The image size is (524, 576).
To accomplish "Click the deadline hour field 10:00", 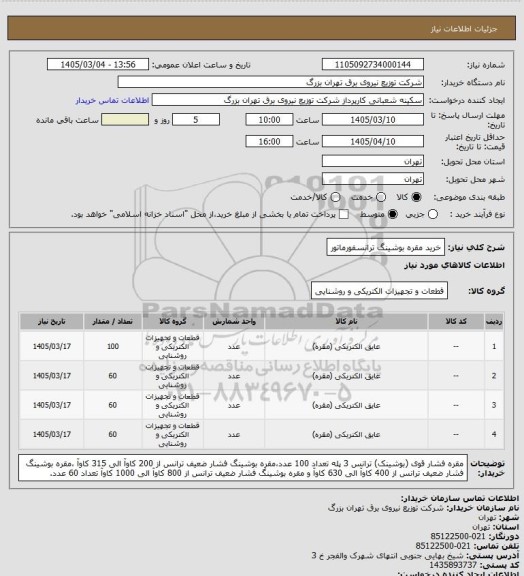I will (x=269, y=120).
